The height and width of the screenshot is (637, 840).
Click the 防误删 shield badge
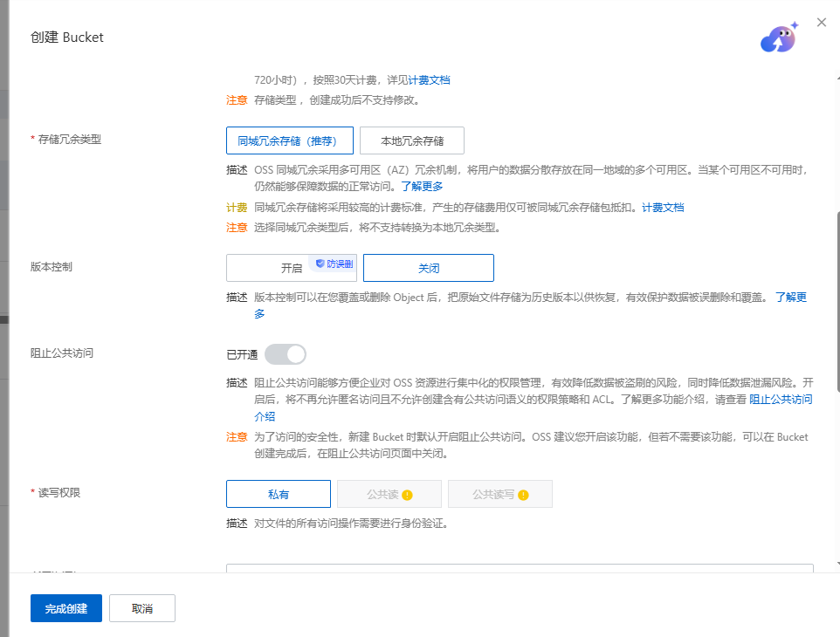334,264
